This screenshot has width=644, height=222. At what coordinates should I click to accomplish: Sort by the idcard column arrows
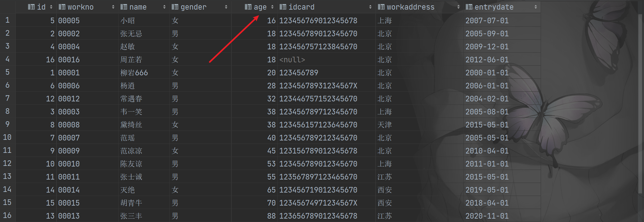[x=370, y=7]
